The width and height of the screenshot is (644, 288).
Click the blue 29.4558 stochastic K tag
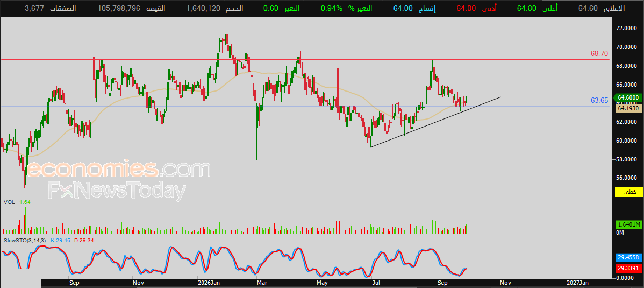(x=628, y=258)
